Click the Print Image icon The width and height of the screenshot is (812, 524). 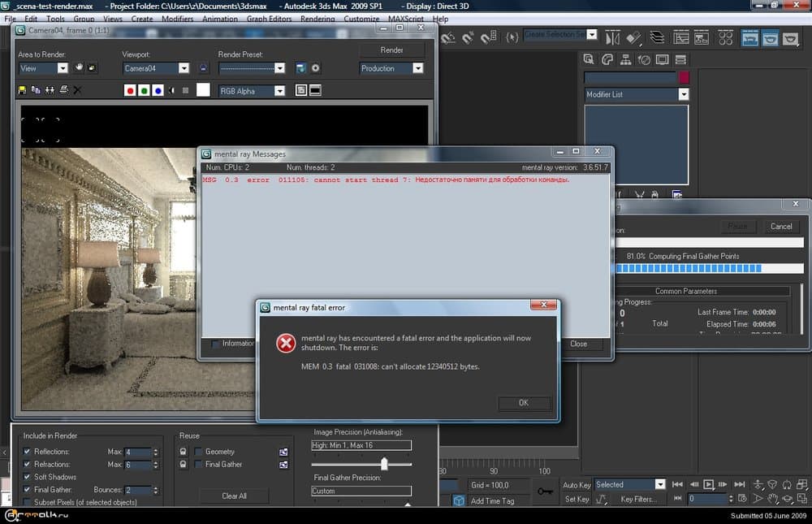[62, 90]
